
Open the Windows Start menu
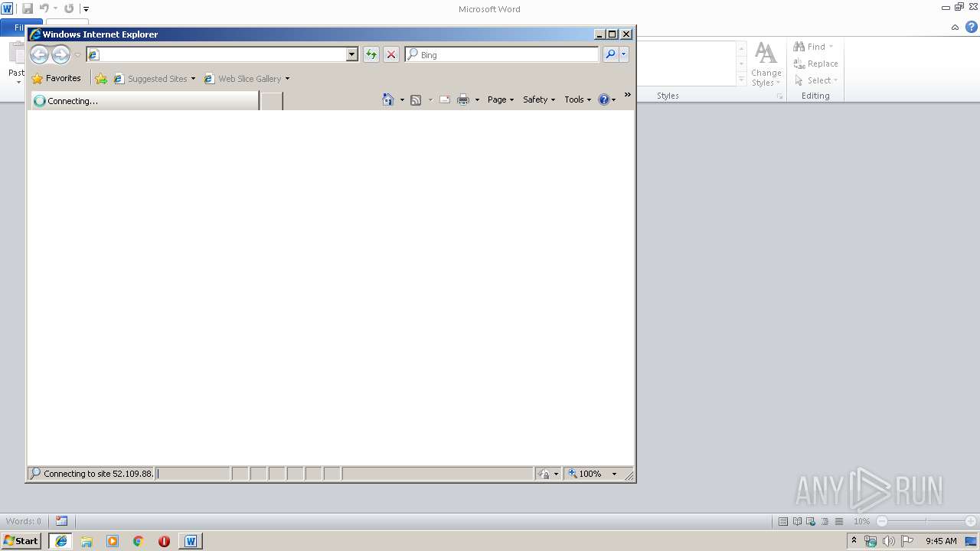click(x=21, y=541)
